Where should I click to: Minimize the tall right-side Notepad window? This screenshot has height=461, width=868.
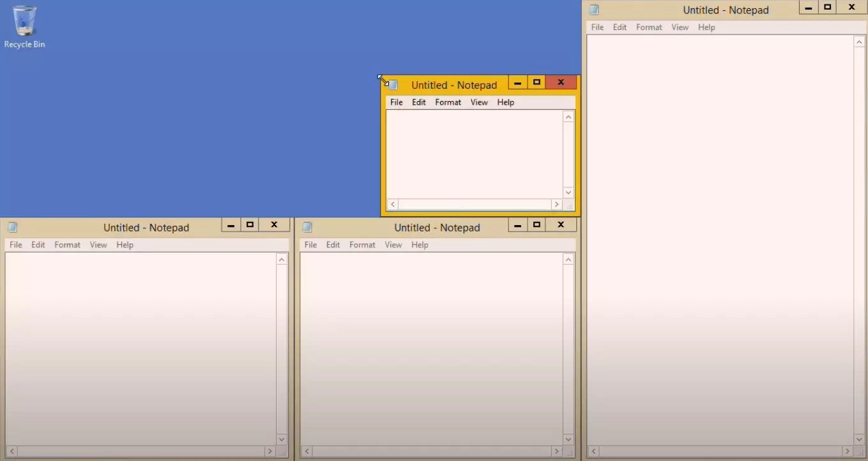pyautogui.click(x=809, y=8)
